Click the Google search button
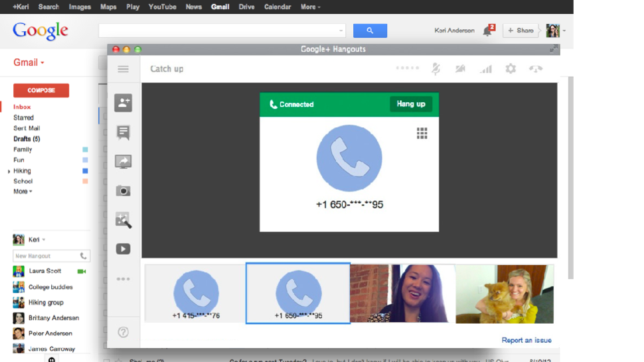 click(370, 30)
